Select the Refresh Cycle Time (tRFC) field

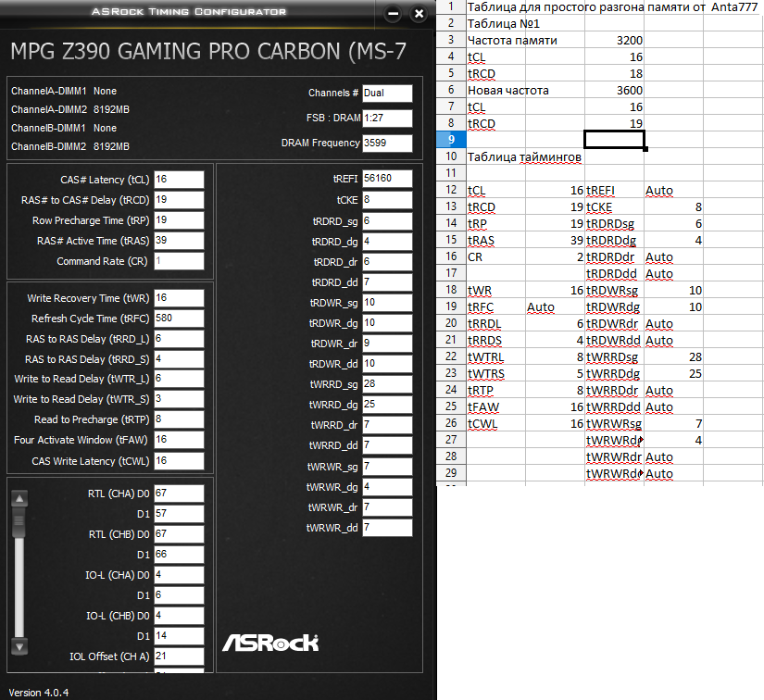click(x=179, y=319)
